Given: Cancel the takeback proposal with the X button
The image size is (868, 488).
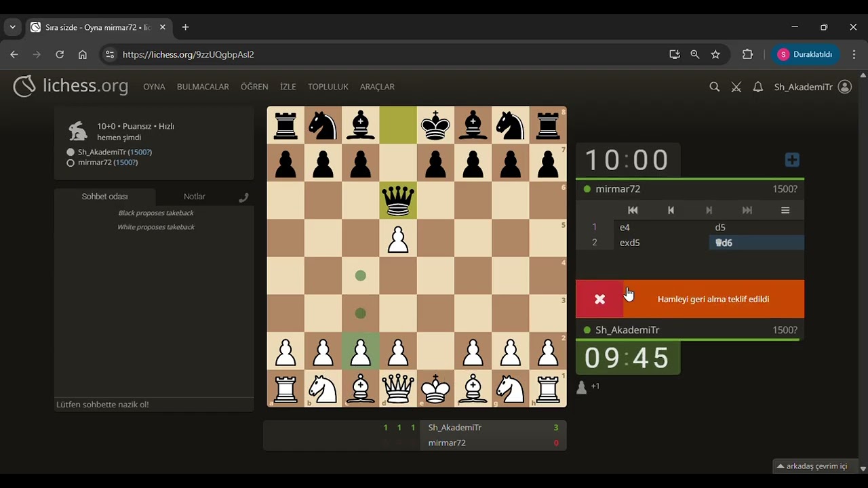Looking at the screenshot, I should (599, 299).
